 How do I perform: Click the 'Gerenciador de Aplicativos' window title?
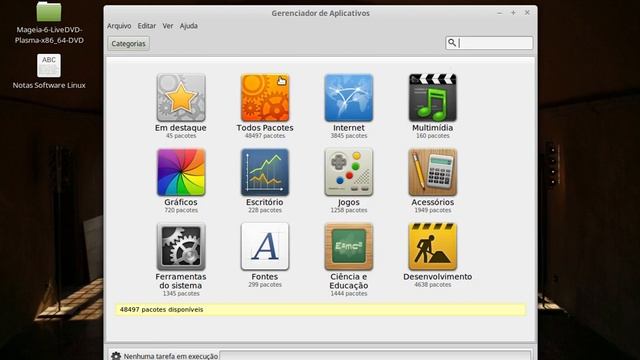[x=320, y=13]
